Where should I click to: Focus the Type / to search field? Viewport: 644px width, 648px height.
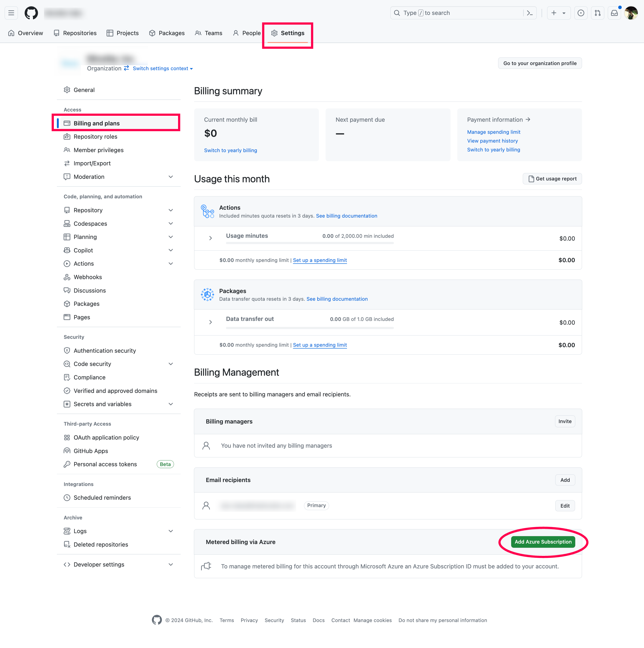tap(463, 13)
